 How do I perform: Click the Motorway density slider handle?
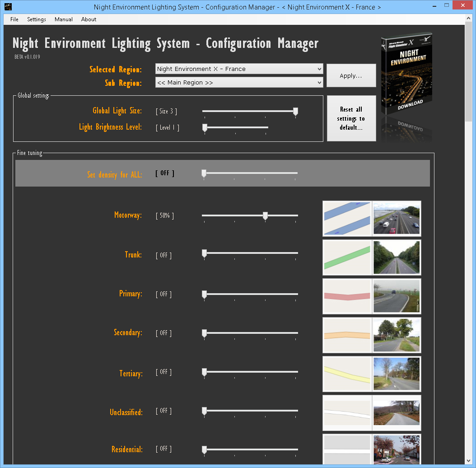pyautogui.click(x=265, y=216)
